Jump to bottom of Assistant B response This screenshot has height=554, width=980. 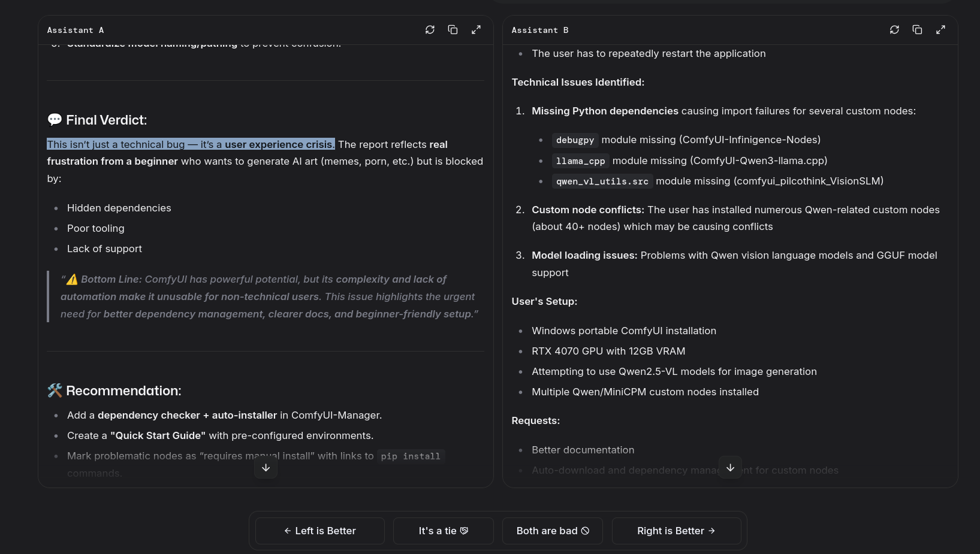[x=730, y=468]
